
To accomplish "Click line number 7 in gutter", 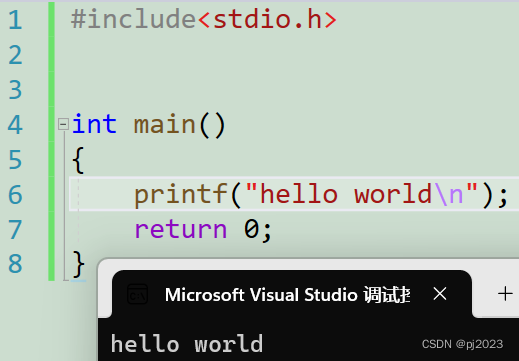I will pyautogui.click(x=15, y=230).
